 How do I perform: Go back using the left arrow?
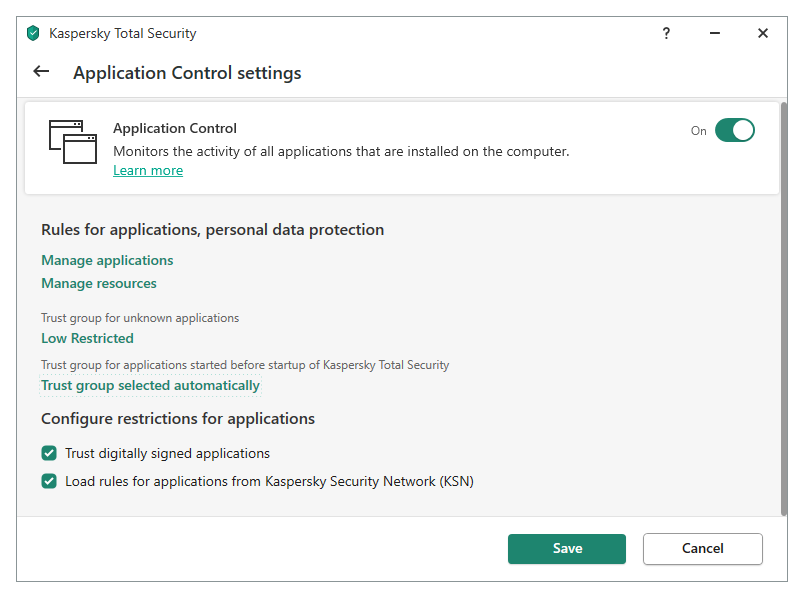pyautogui.click(x=41, y=72)
